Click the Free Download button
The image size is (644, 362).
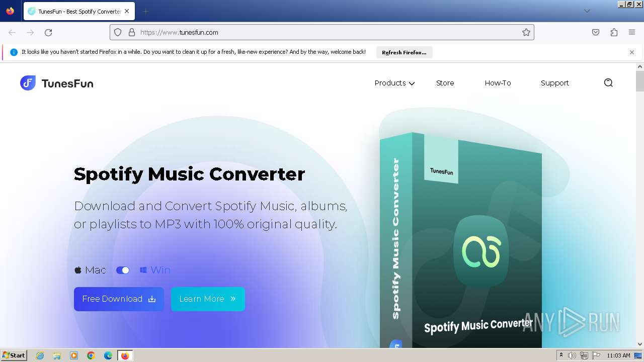[x=119, y=299]
